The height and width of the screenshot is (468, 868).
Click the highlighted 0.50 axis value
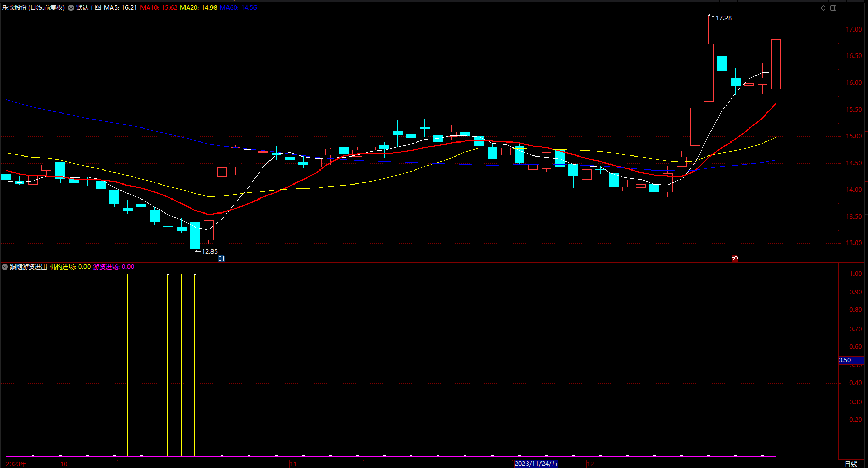pyautogui.click(x=851, y=360)
